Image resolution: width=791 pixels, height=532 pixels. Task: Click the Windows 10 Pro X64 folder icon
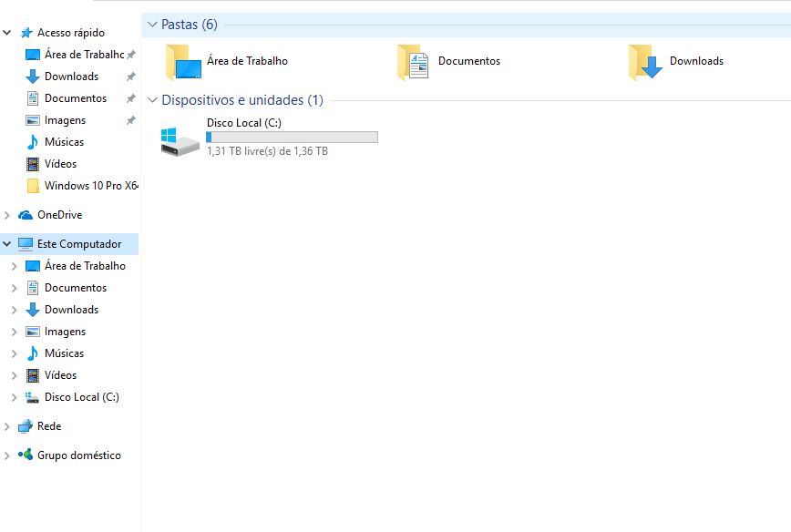click(x=33, y=186)
